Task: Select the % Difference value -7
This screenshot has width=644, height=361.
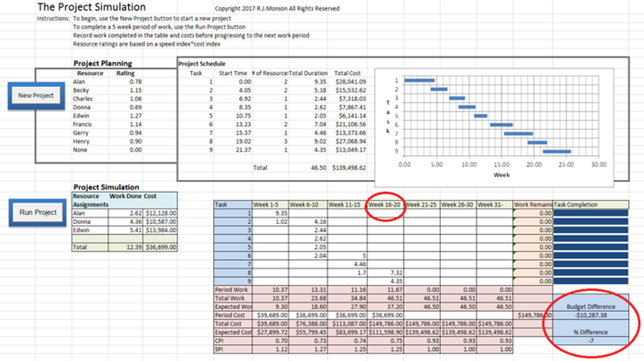Action: tap(590, 341)
